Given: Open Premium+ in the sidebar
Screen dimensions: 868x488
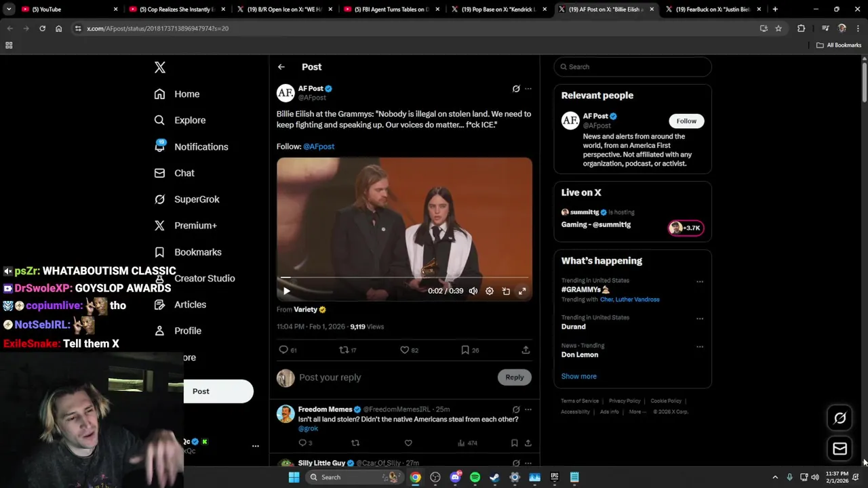Looking at the screenshot, I should click(185, 225).
